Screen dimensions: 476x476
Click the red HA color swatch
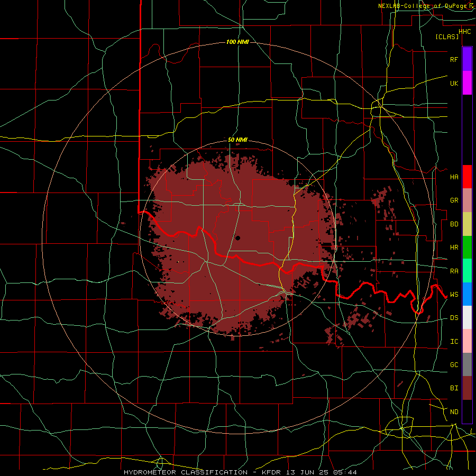467,177
